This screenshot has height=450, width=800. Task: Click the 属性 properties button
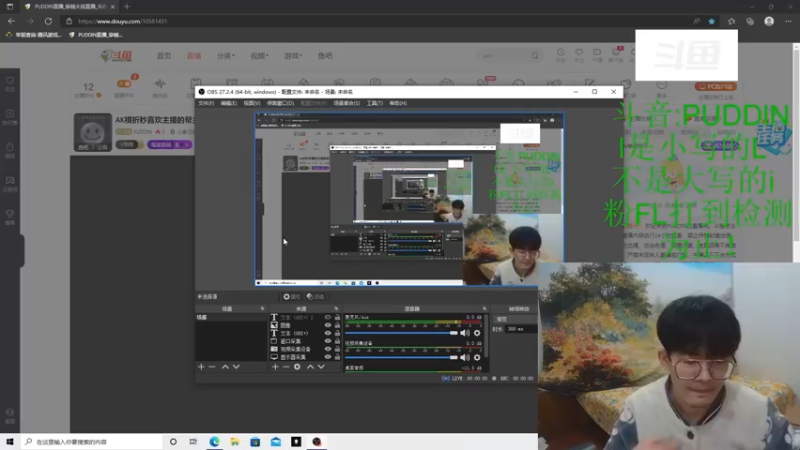pos(292,296)
